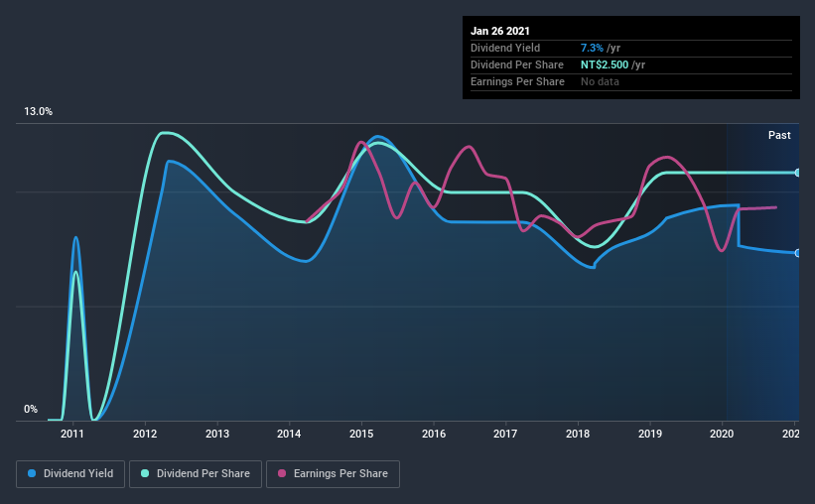Select the Dividend Yield endpoint marker

797,253
